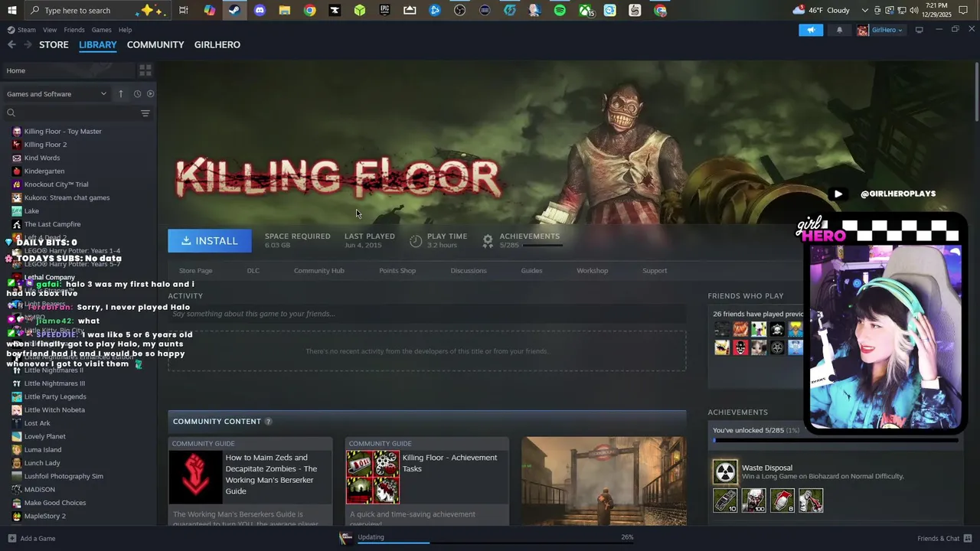Open the Discussions link
The height and width of the screenshot is (551, 980).
469,270
